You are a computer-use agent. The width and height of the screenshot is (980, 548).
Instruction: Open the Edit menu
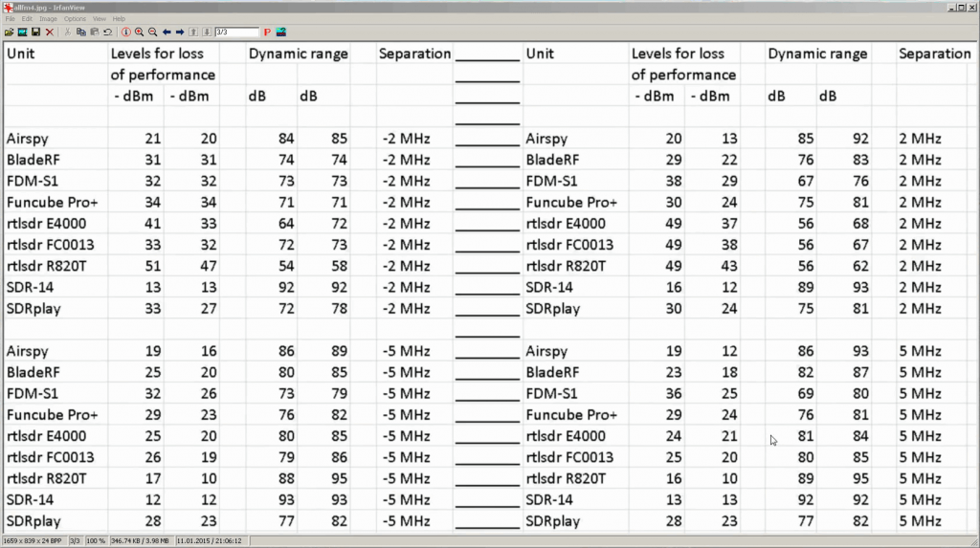tap(27, 19)
